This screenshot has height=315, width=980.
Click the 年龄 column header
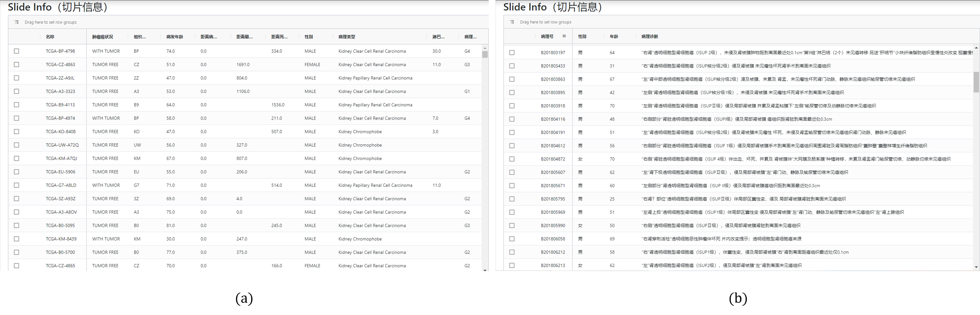(x=614, y=36)
